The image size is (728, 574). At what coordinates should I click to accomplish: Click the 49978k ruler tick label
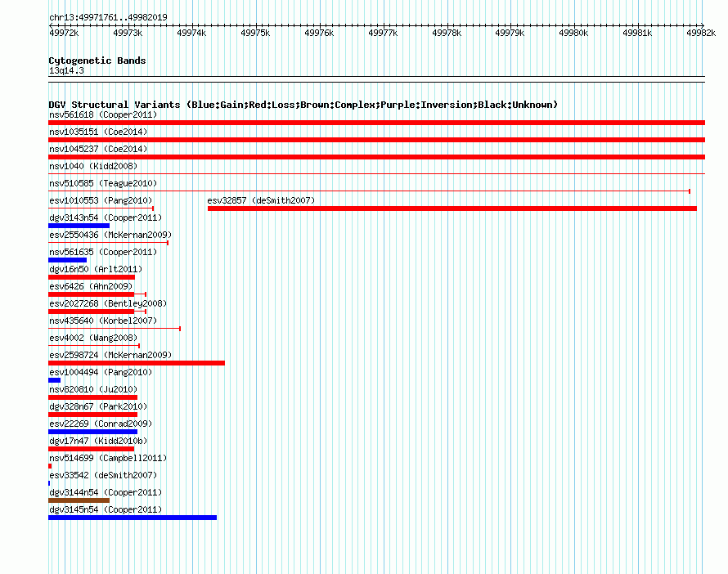(447, 33)
